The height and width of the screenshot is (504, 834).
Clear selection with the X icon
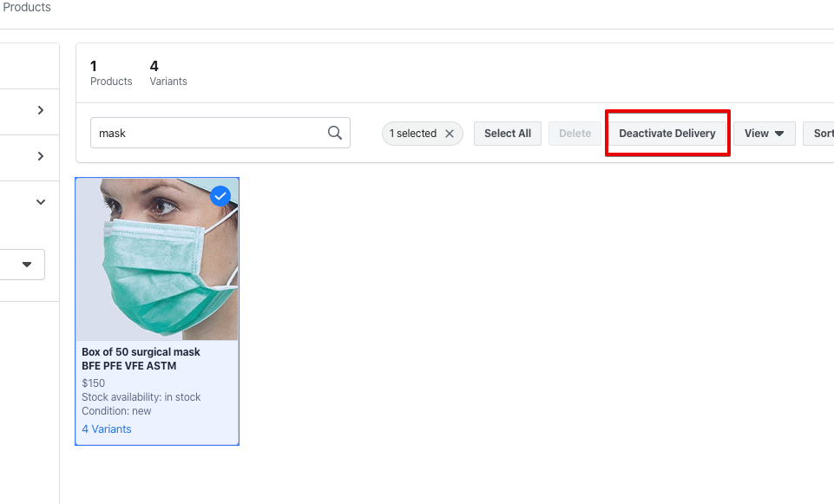[450, 134]
